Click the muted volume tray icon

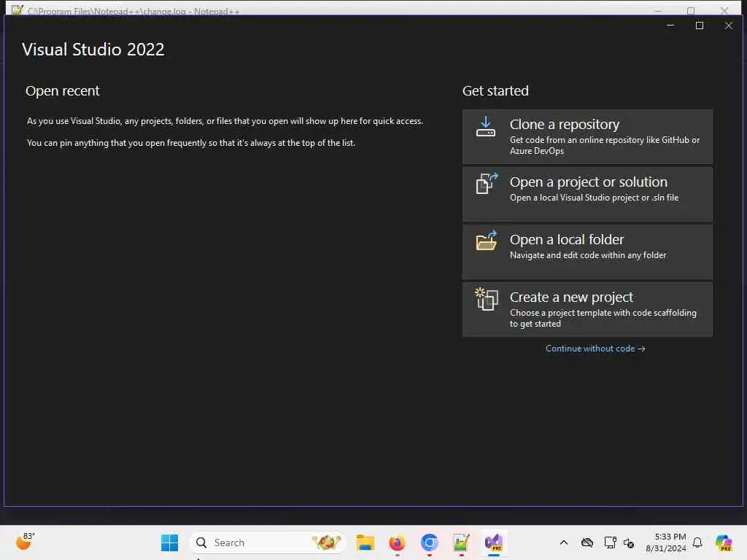point(629,542)
